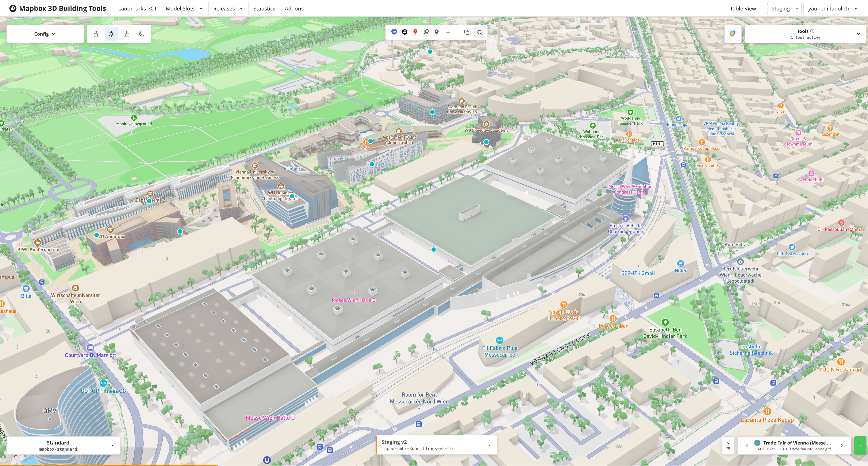Click the Spaghetteria il mercato restaurant icon
Screen dimensions: 868x466
pyautogui.click(x=564, y=304)
